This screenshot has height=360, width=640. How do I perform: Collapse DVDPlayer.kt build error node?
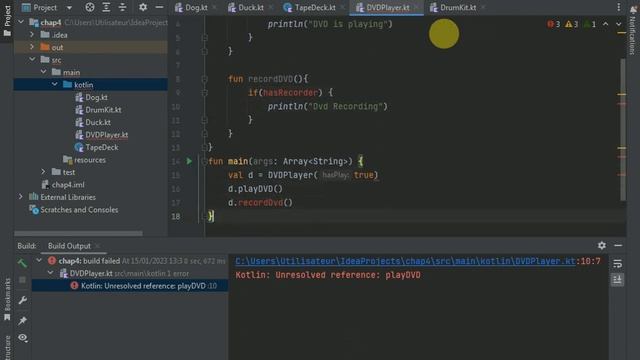tap(51, 273)
